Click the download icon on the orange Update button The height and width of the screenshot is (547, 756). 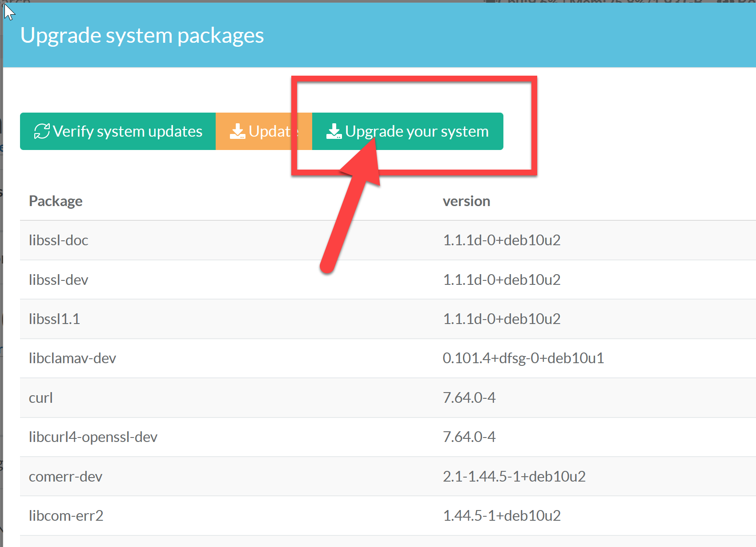pos(237,131)
